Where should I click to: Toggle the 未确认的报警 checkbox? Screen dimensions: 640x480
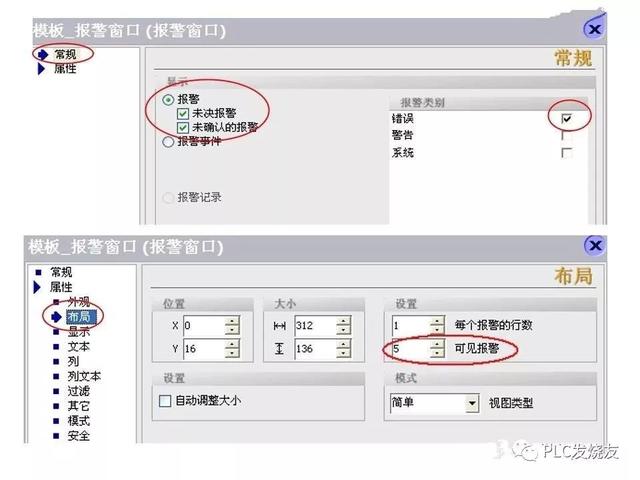tap(182, 128)
